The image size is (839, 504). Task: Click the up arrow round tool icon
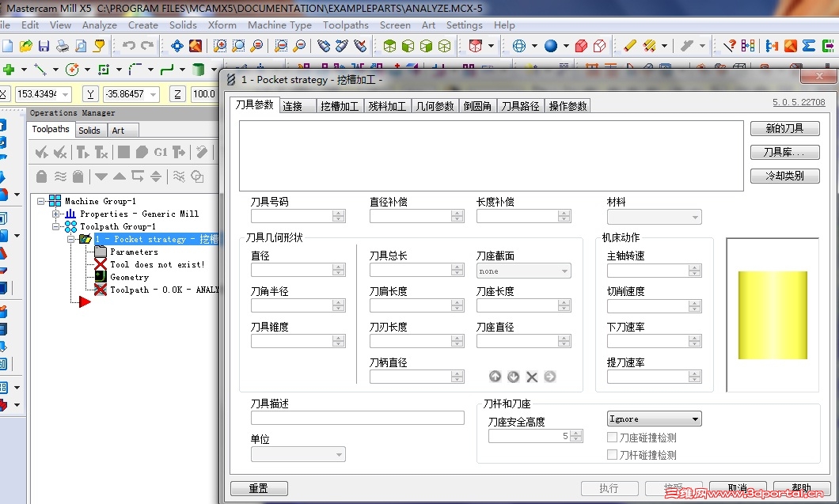pos(495,377)
